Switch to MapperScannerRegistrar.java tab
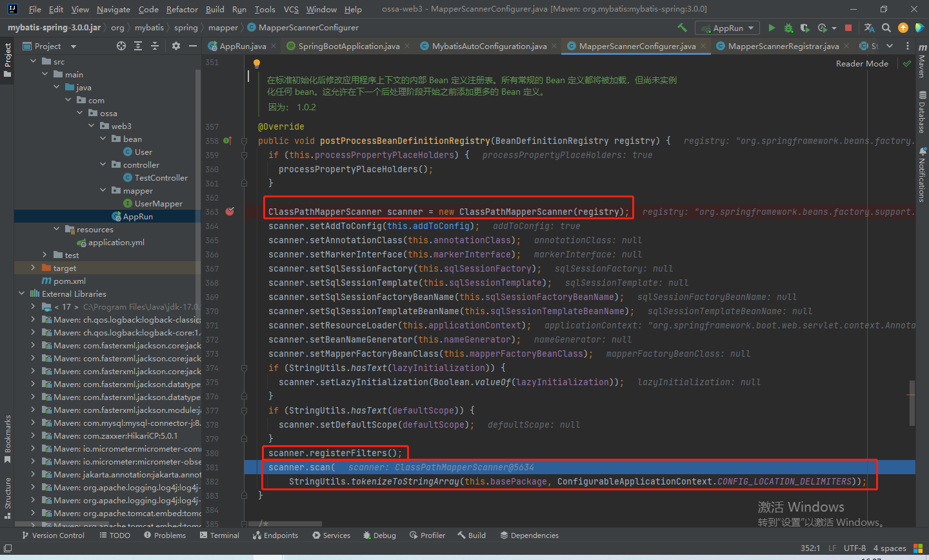The image size is (929, 560). [783, 46]
